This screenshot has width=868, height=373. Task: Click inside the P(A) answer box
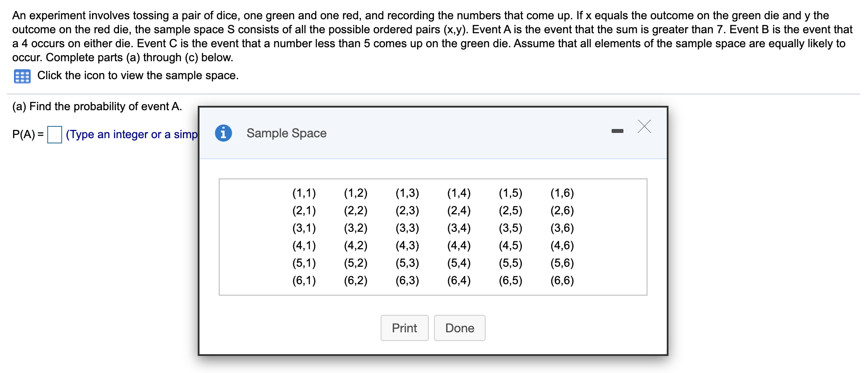54,136
